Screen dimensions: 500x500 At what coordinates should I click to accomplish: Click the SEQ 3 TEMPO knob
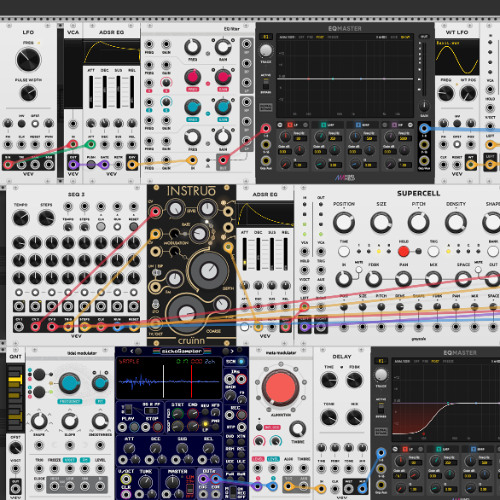coord(21,218)
